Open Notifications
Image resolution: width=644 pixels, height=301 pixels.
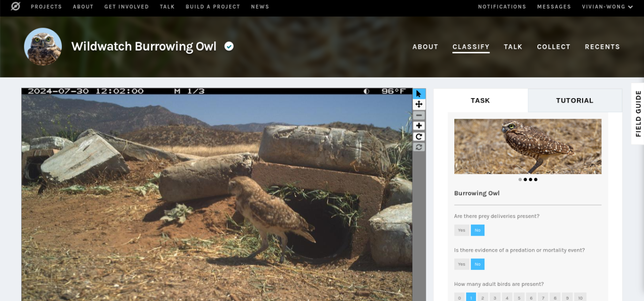(x=502, y=7)
